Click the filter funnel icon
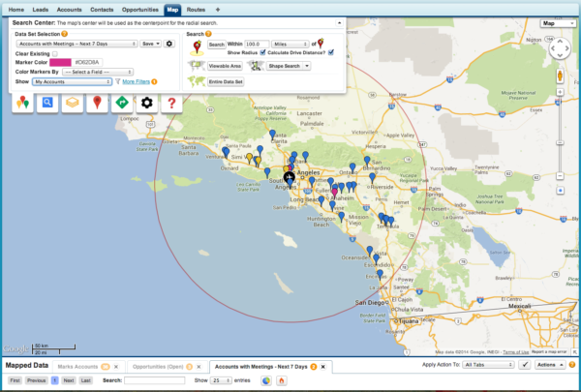581x392 pixels. 117,81
